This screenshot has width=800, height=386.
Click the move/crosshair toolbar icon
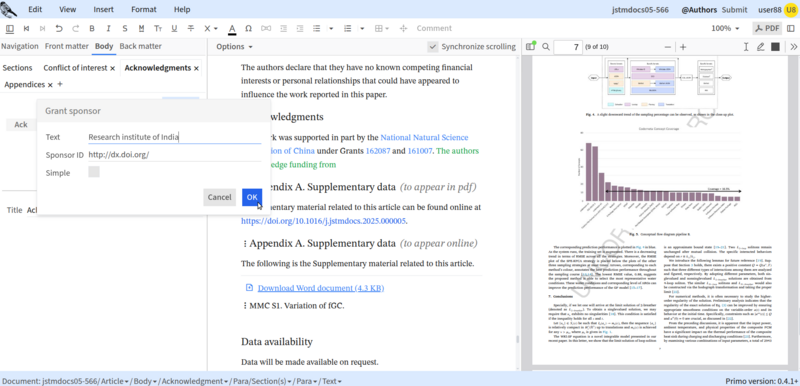click(x=404, y=29)
